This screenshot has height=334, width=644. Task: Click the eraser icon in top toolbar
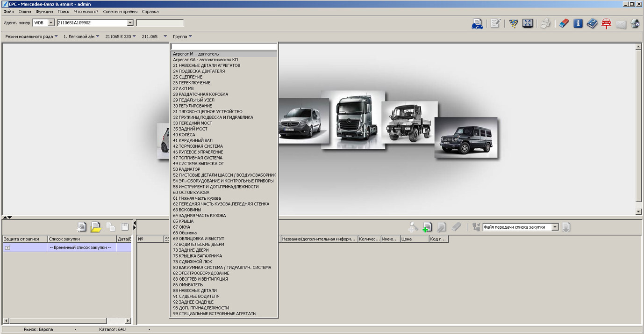coord(564,23)
